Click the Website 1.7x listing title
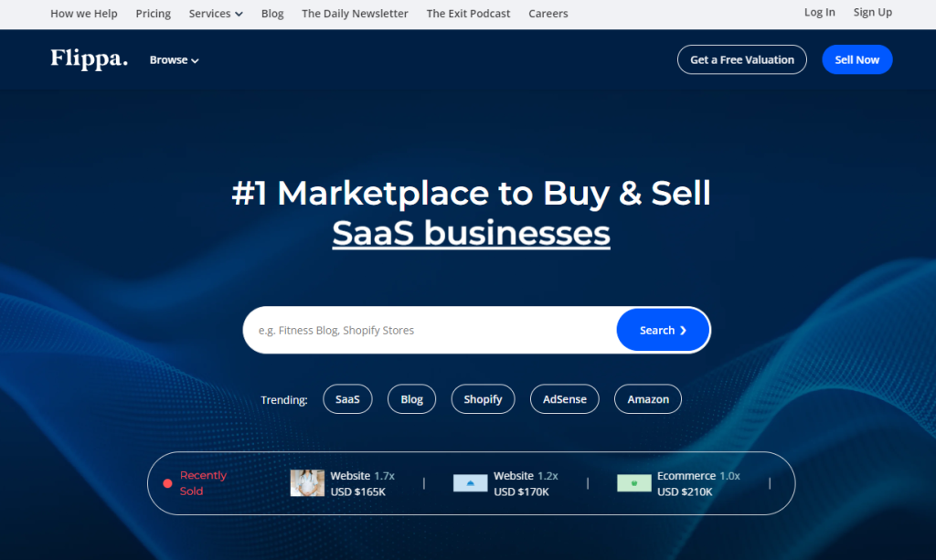Image resolution: width=936 pixels, height=560 pixels. (x=362, y=476)
